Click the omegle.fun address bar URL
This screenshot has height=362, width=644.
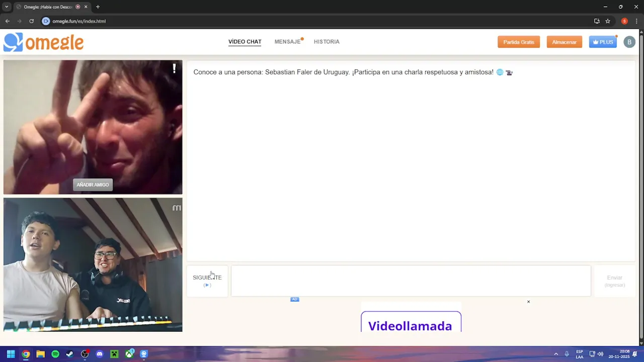[x=79, y=21]
